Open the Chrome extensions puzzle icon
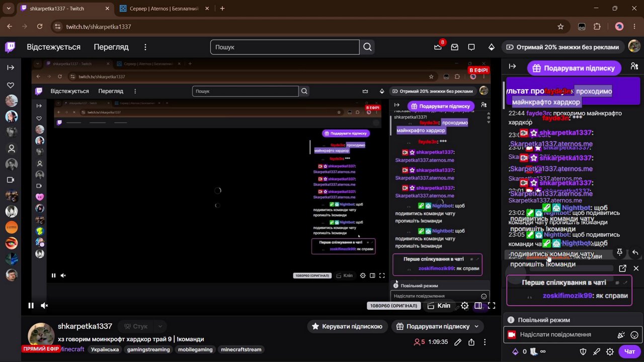 click(x=597, y=27)
